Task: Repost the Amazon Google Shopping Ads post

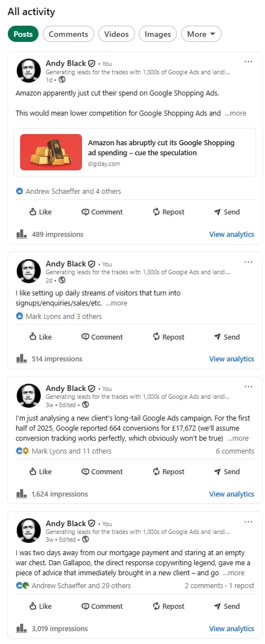Action: pyautogui.click(x=168, y=212)
